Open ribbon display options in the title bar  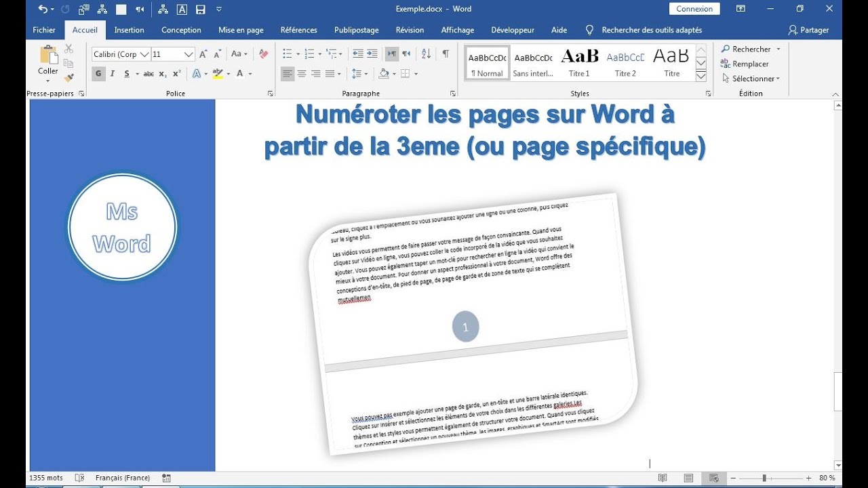click(741, 9)
